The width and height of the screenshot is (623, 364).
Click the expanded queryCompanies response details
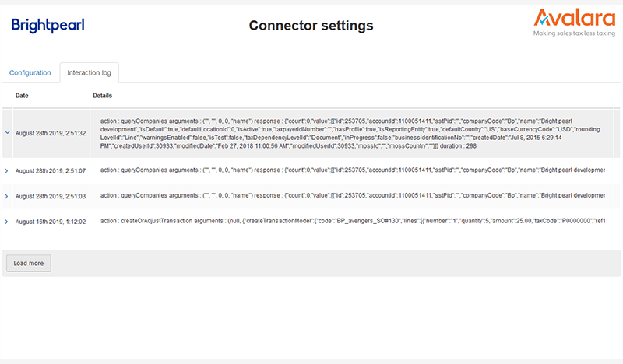[x=350, y=133]
